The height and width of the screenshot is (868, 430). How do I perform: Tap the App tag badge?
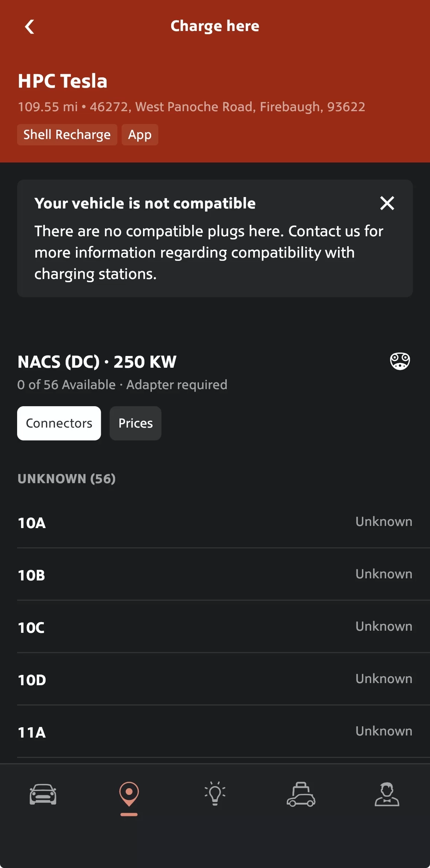[x=140, y=135]
